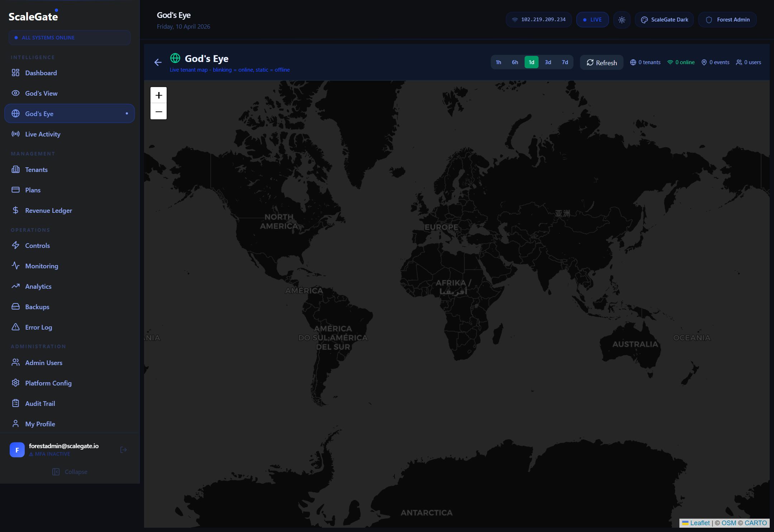This screenshot has width=774, height=532.
Task: Toggle the ScaleGate Dark theme
Action: point(664,20)
